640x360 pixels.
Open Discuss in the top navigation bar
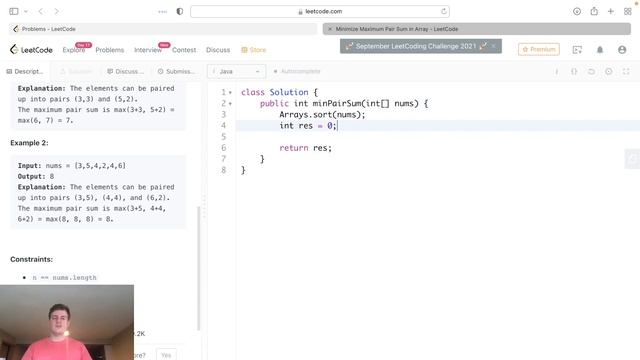click(x=218, y=50)
